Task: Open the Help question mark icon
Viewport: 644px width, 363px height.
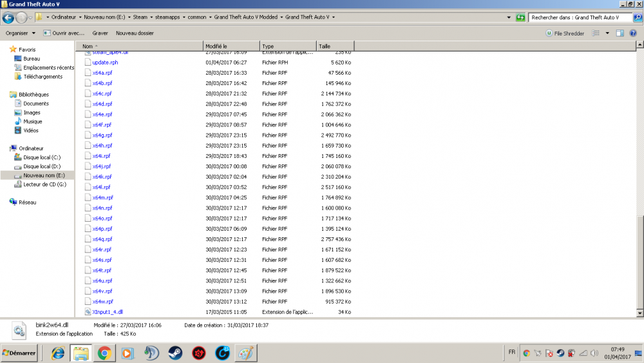Action: [x=633, y=34]
